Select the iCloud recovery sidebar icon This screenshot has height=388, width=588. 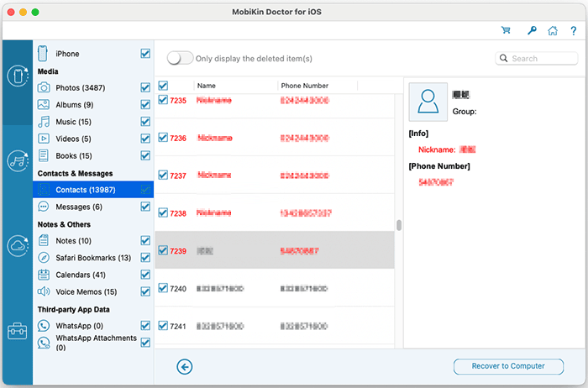point(17,246)
